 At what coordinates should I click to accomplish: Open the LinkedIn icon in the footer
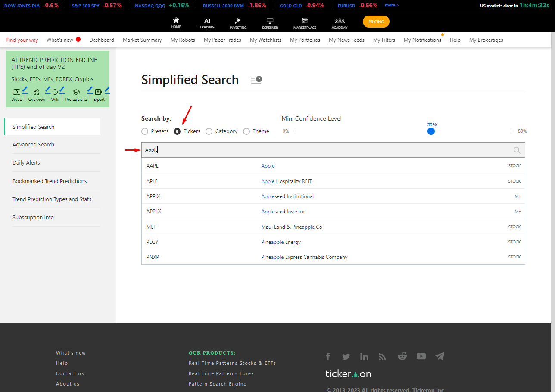(364, 356)
